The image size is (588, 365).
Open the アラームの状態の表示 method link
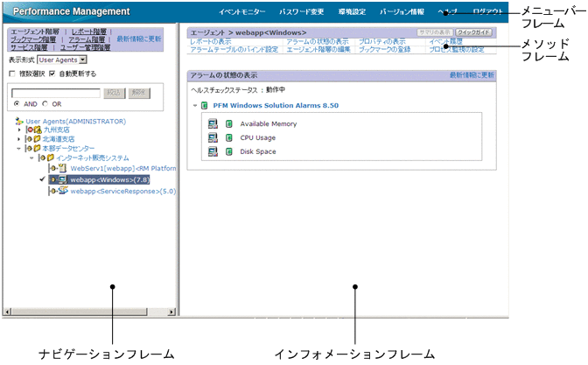(318, 42)
